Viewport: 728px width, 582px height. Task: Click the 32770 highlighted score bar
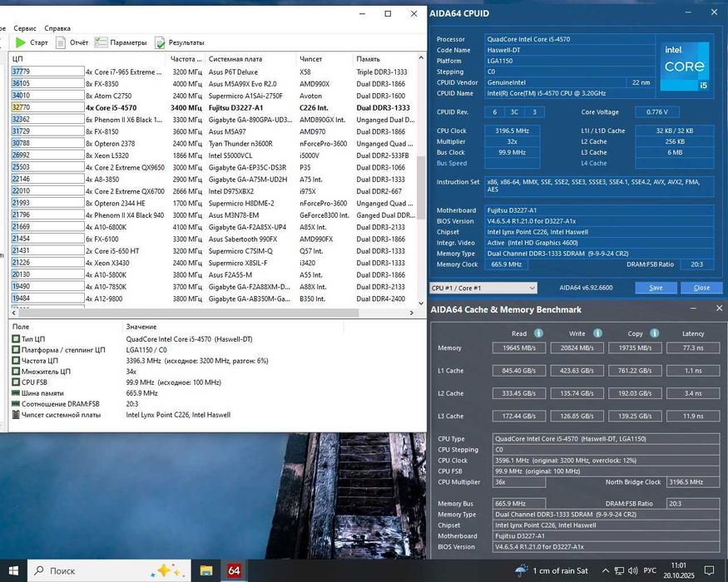47,107
